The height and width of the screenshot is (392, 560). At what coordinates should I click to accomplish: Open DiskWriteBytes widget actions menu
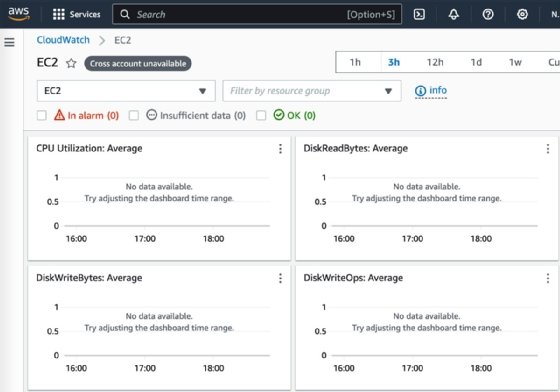[280, 278]
